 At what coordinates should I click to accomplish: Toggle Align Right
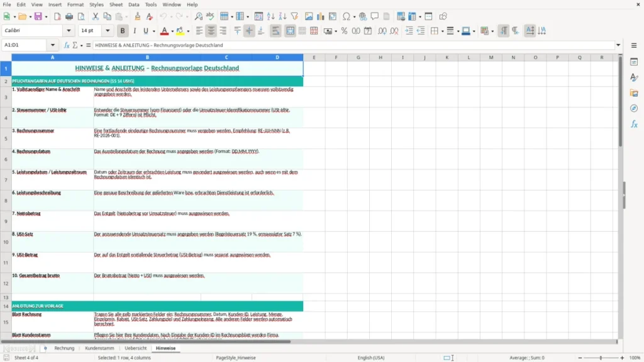223,31
